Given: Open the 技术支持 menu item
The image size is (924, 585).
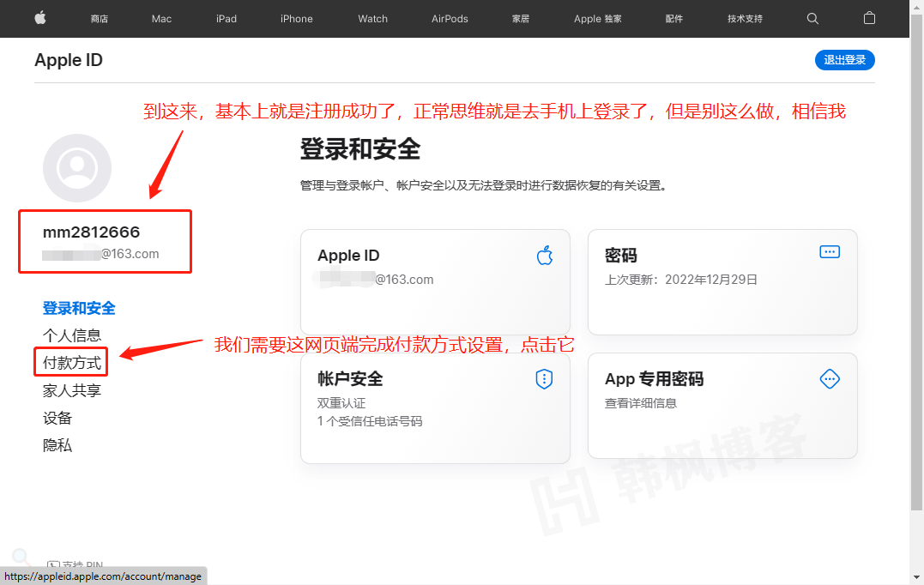Looking at the screenshot, I should point(745,18).
